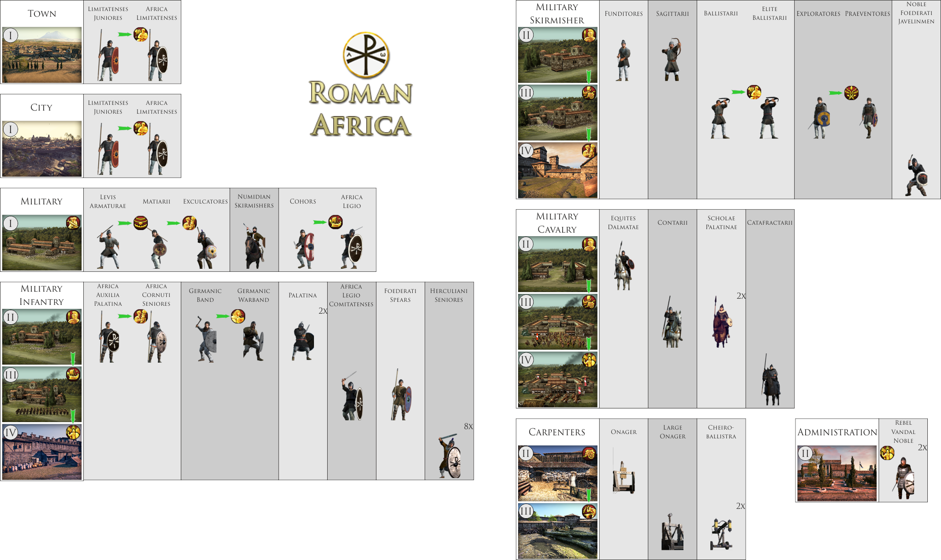Click the upgrade icon in the Town row
Viewport: 941px width, 560px height.
tap(141, 34)
